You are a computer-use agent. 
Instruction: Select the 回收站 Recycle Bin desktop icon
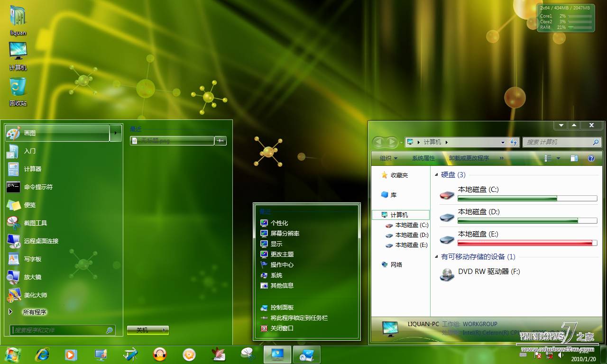pos(18,91)
